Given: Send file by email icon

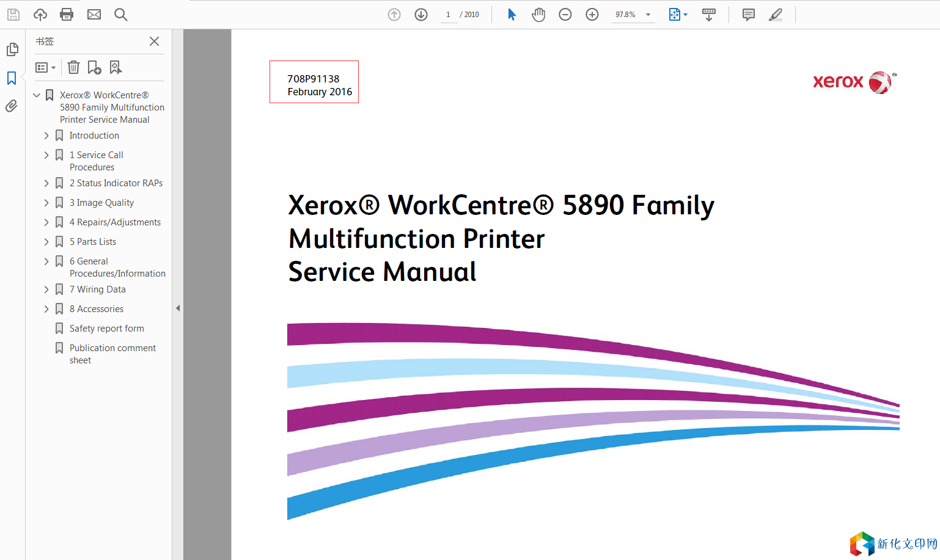Looking at the screenshot, I should [94, 15].
